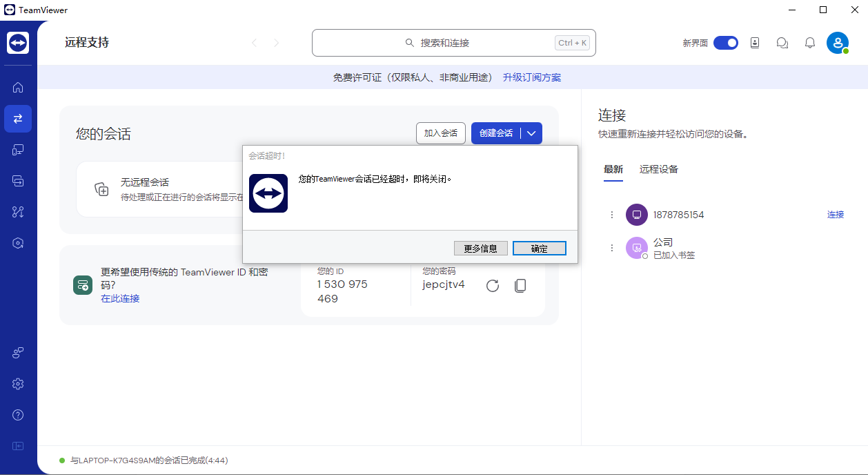The image size is (868, 475).
Task: Confirm the timeout dialog with 确定
Action: point(540,249)
